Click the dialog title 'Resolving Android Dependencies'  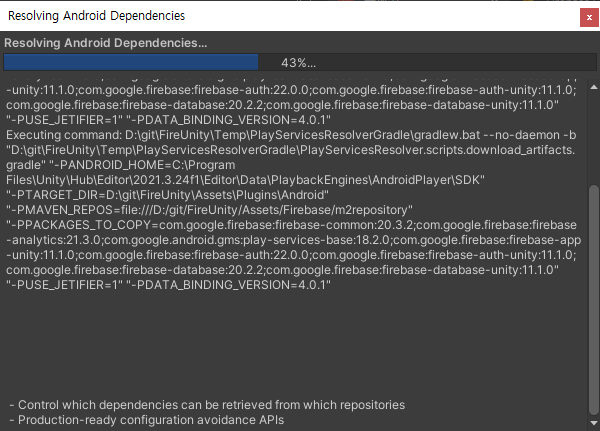click(96, 16)
